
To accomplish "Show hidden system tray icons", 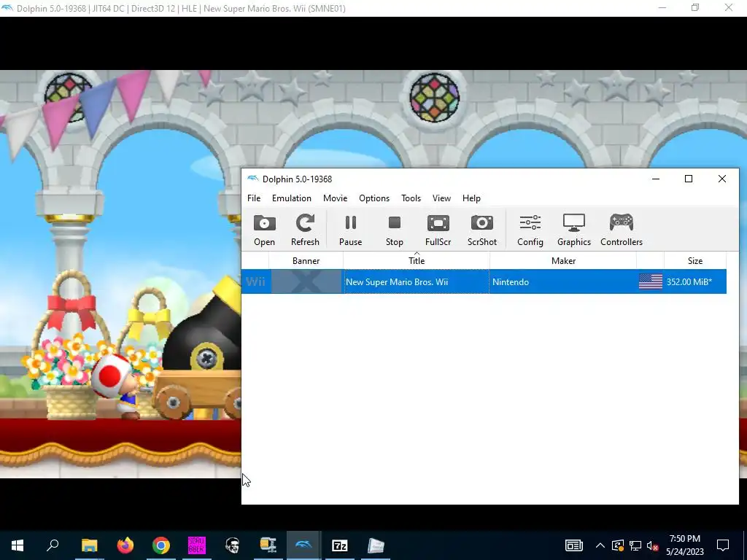I will coord(600,545).
